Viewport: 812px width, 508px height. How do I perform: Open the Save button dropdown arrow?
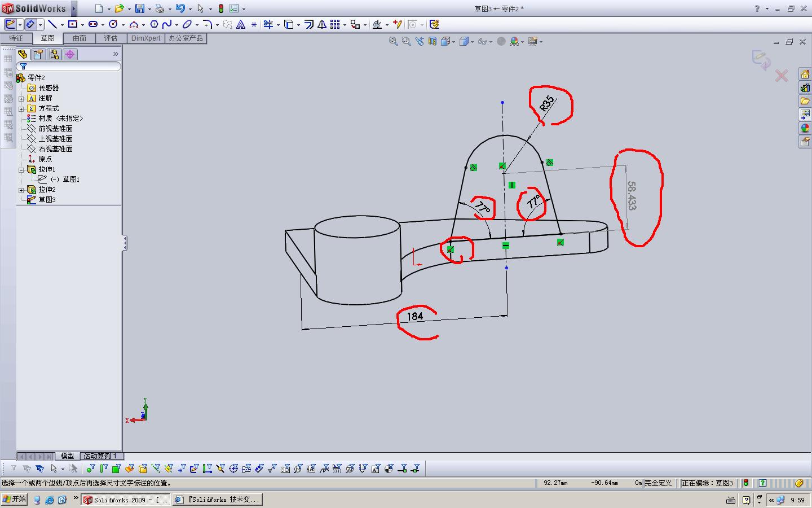point(149,9)
